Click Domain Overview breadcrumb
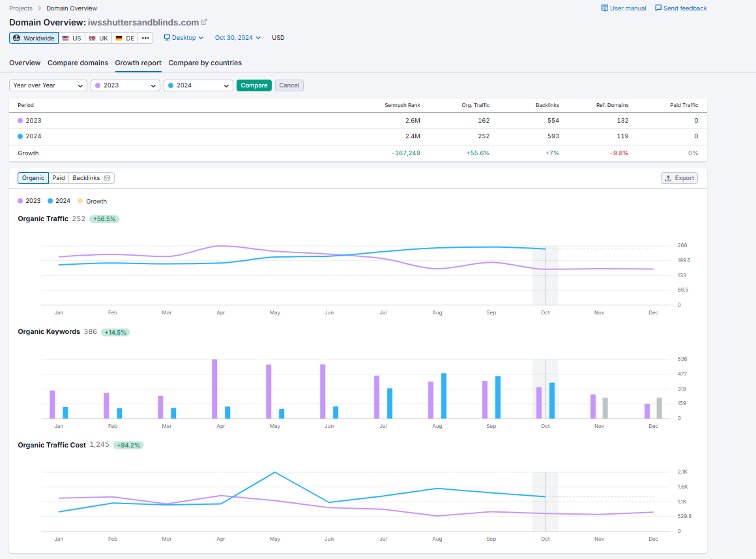Viewport: 756px width, 559px height. point(71,8)
